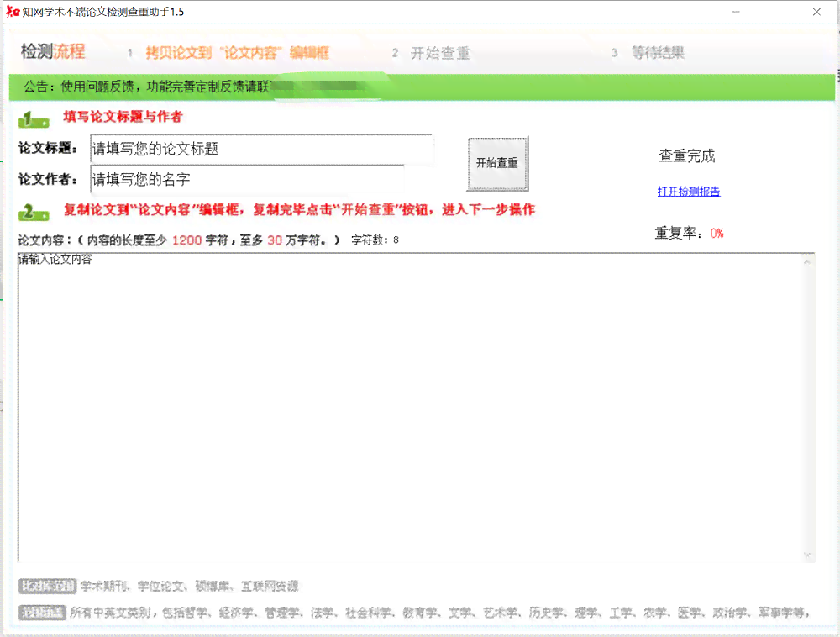Close the window with X button
Screen dimensions: 840x637
[816, 12]
